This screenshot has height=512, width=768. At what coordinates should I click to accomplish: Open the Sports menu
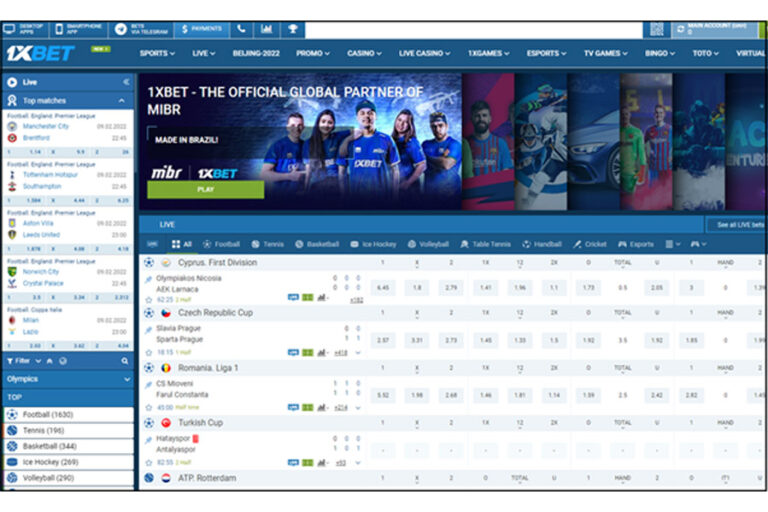pos(157,53)
